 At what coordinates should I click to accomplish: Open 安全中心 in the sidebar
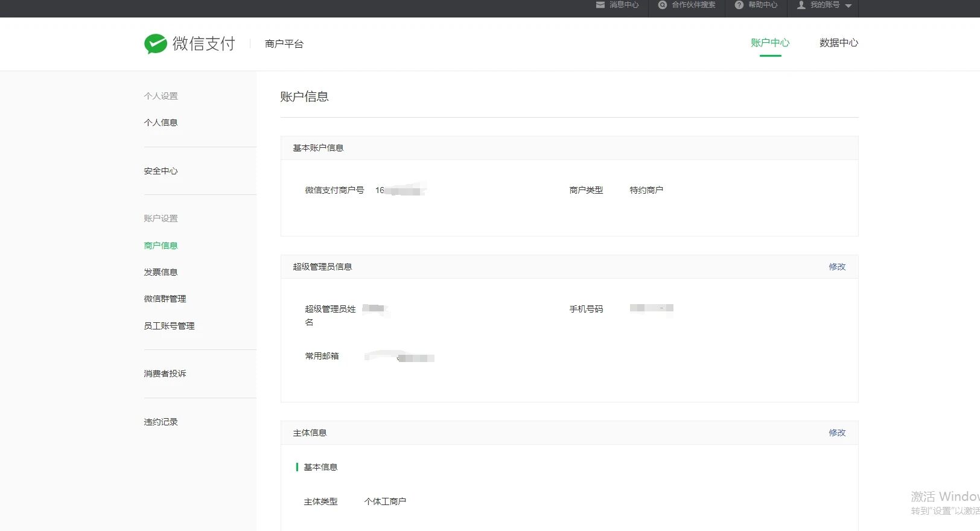(161, 171)
